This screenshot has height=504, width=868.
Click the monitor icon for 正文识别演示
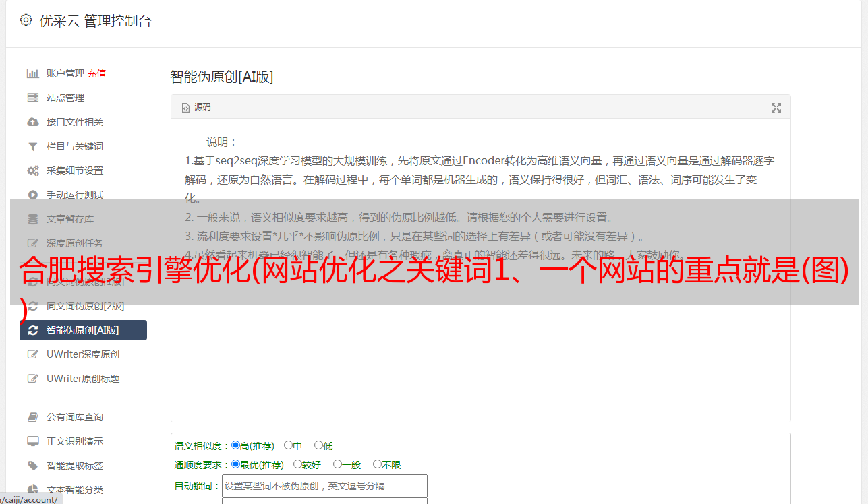click(x=32, y=441)
